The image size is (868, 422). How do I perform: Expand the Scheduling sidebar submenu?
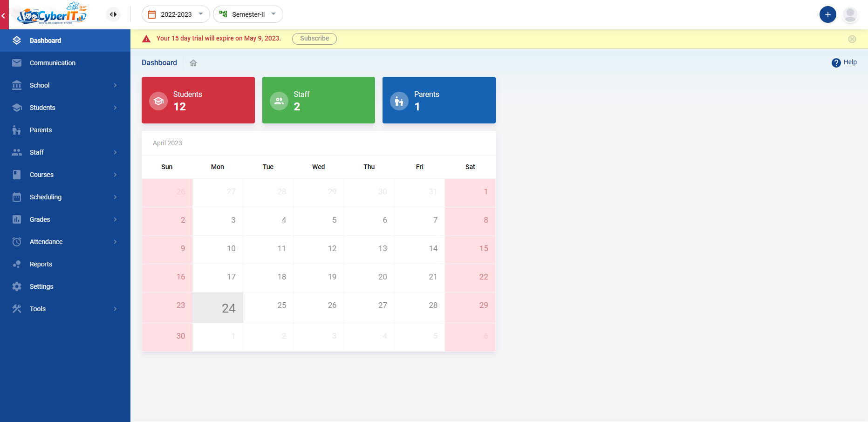pyautogui.click(x=115, y=197)
